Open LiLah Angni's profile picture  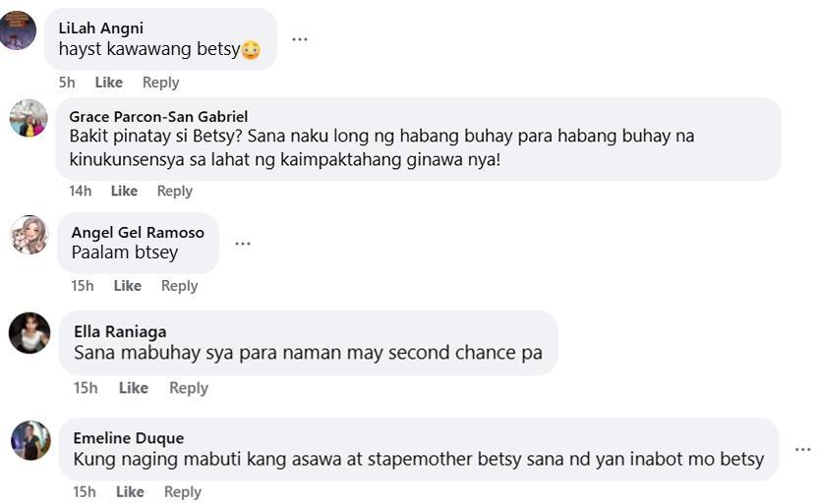click(19, 30)
